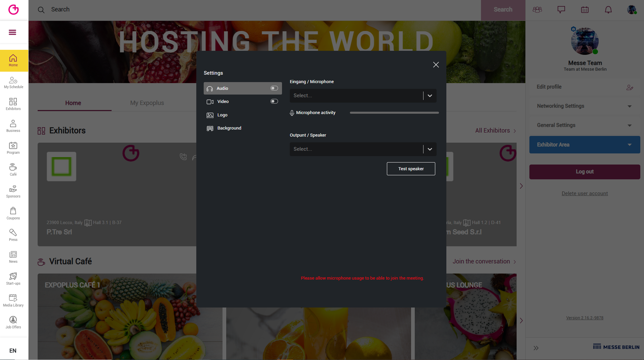This screenshot has width=644, height=360.
Task: Open the hamburger menu in the sidebar
Action: 12,32
